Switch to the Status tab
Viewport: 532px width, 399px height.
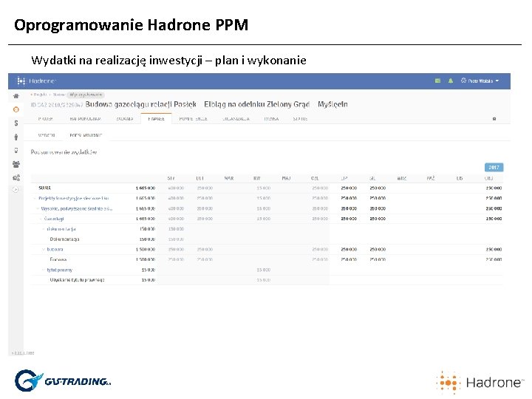tap(300, 119)
